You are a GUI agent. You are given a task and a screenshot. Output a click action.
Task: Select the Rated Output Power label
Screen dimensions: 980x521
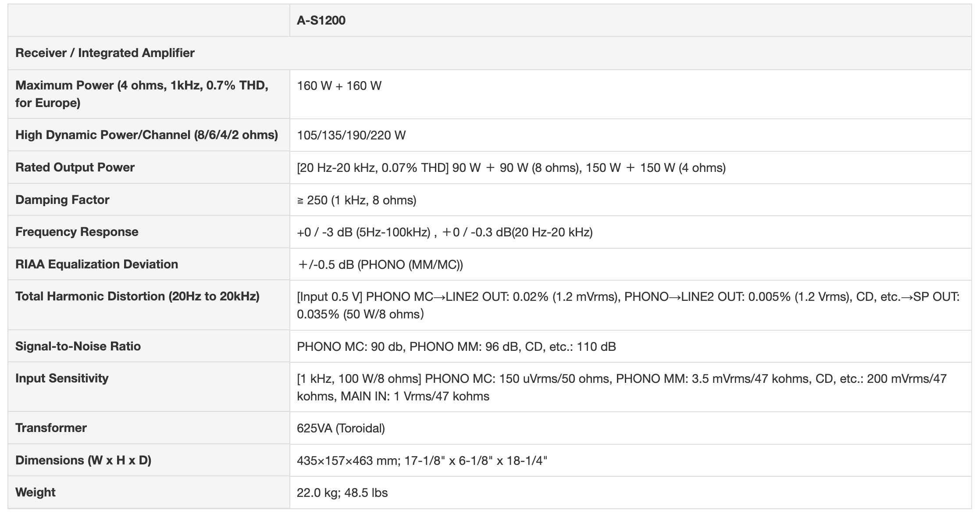[75, 167]
